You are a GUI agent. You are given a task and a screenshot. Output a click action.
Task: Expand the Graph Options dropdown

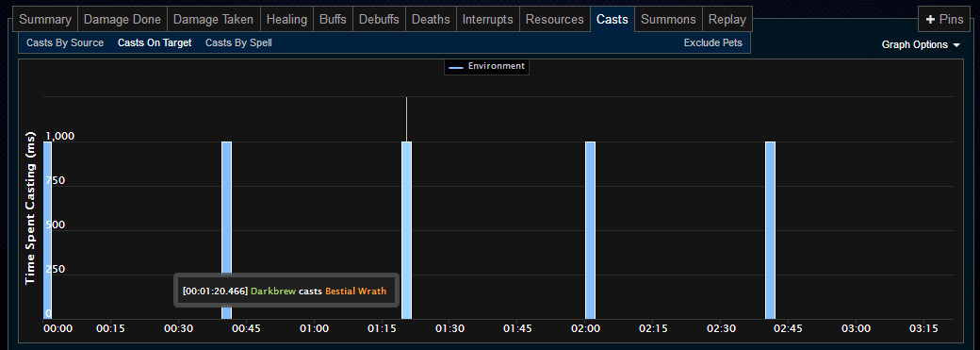tap(920, 45)
